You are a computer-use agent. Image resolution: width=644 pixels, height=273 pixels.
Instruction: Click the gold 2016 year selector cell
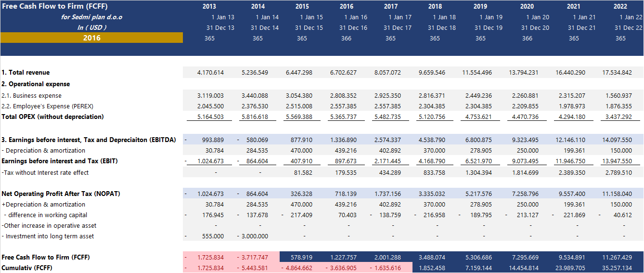(x=91, y=38)
